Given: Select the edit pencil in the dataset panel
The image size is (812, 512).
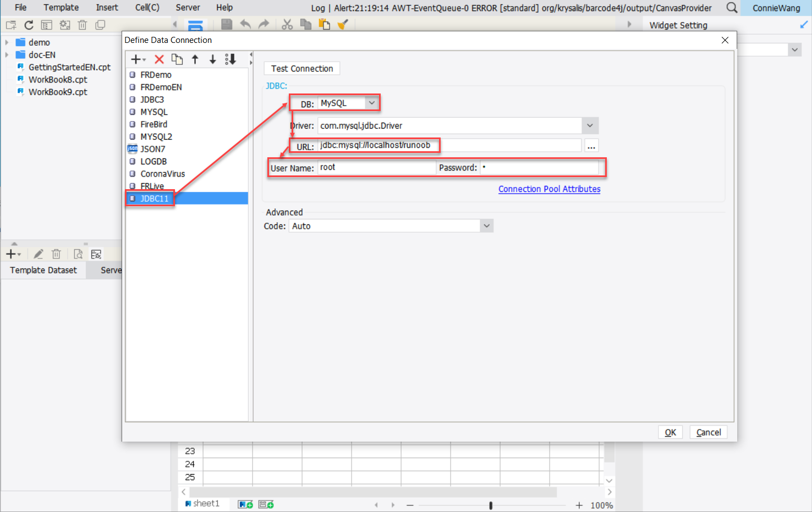Looking at the screenshot, I should 37,254.
